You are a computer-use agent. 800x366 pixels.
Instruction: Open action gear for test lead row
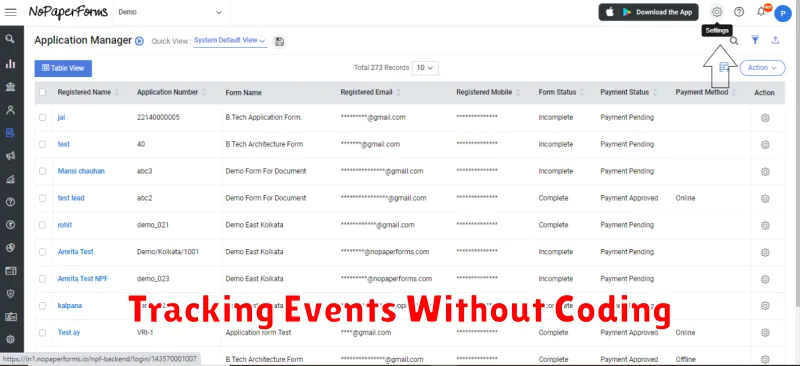tap(765, 199)
